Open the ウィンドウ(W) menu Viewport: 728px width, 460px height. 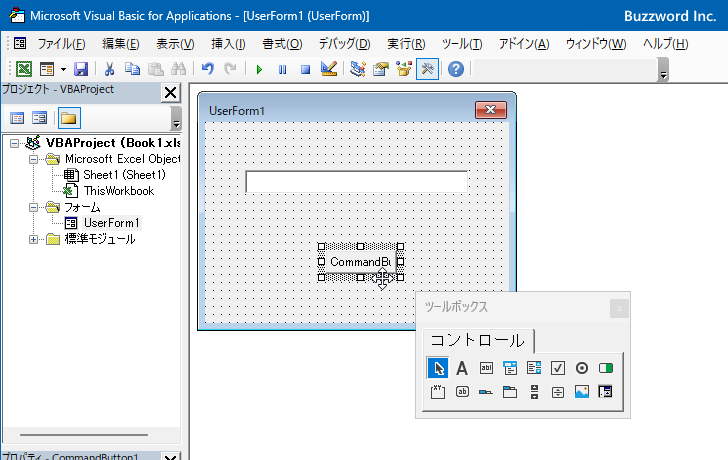click(596, 44)
